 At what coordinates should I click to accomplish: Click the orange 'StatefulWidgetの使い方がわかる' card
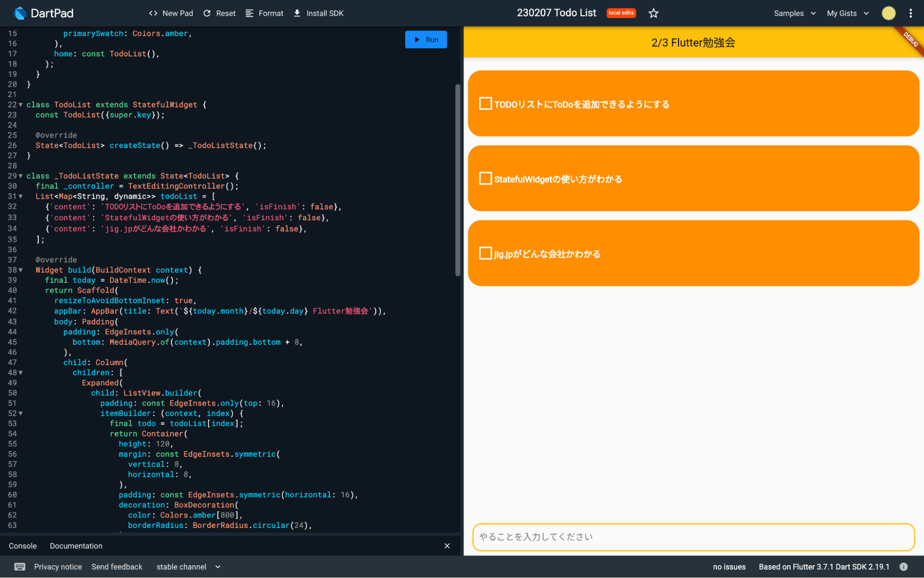693,178
